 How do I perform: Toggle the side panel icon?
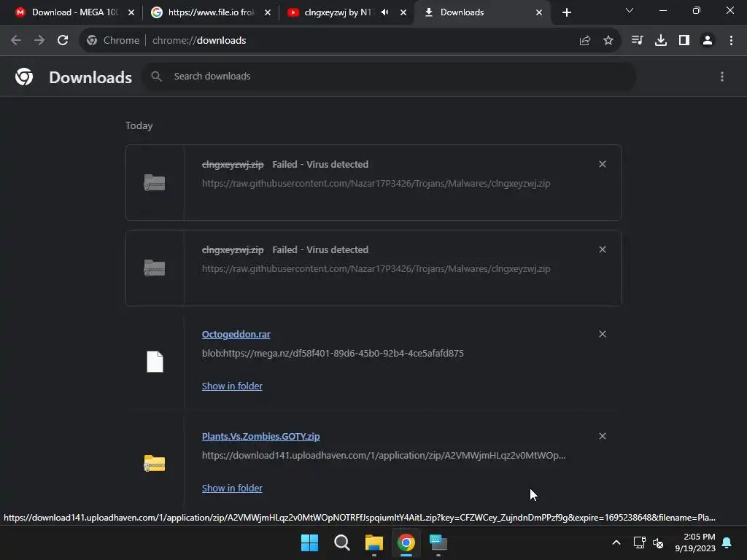[684, 41]
